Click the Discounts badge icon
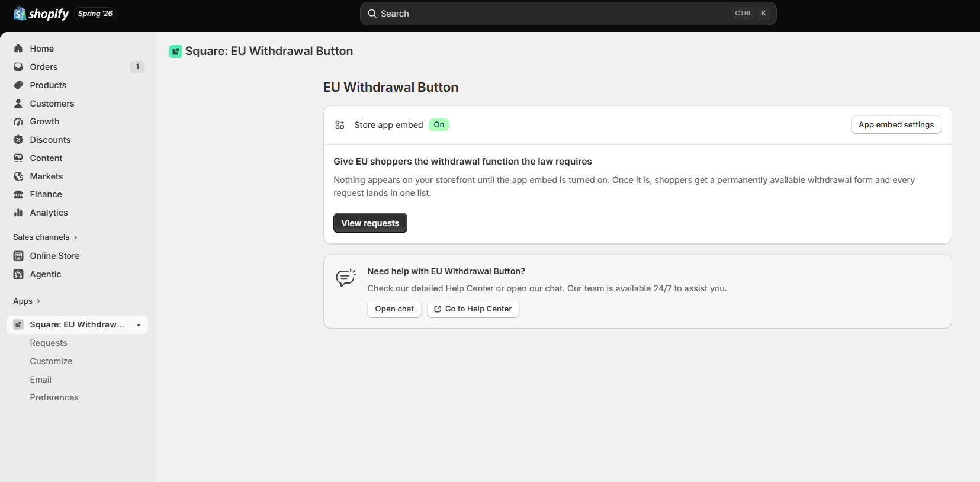980x482 pixels. coord(18,140)
